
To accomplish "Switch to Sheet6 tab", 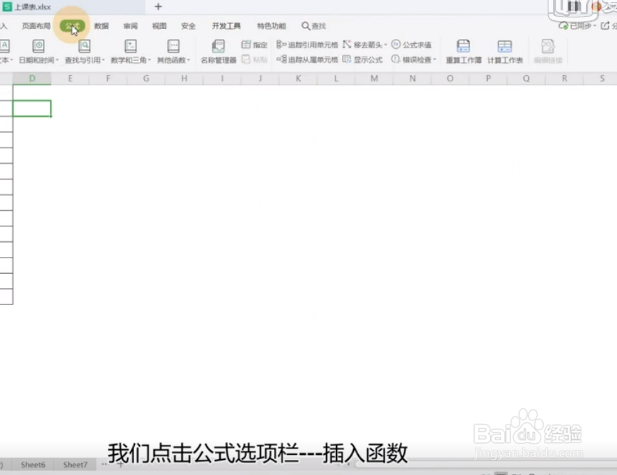I will [x=33, y=465].
